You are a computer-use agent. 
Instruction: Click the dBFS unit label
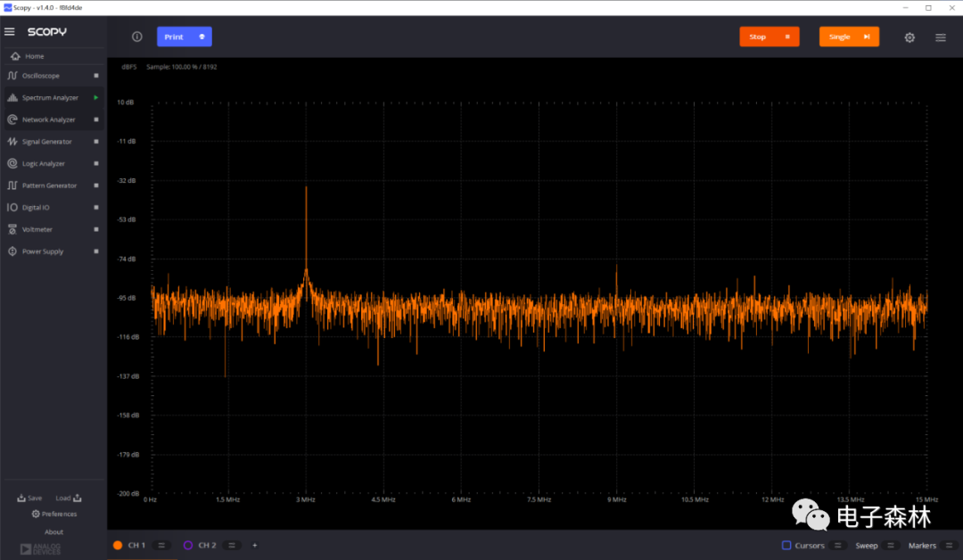click(129, 67)
